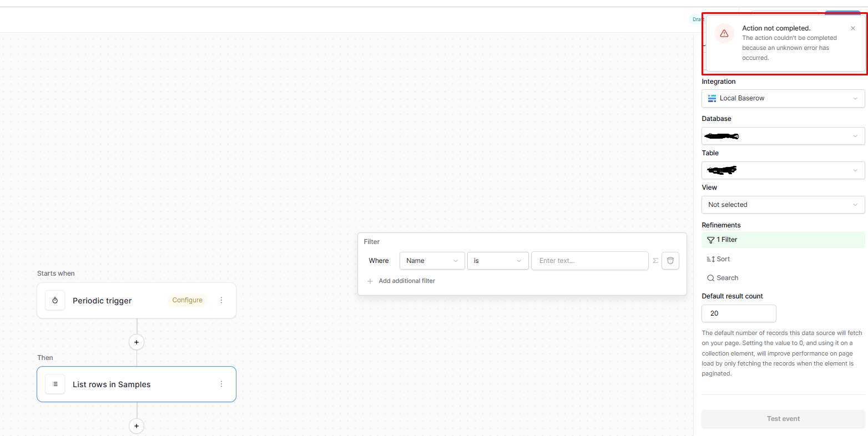This screenshot has height=436, width=868.
Task: Open the Integration dropdown showing Local Baserow
Action: click(x=783, y=98)
